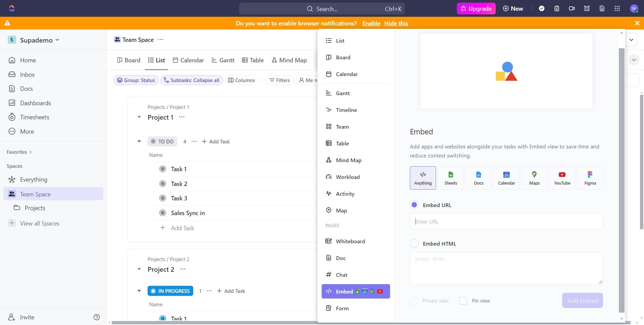Click the Upgrade button
644x325 pixels.
point(476,9)
